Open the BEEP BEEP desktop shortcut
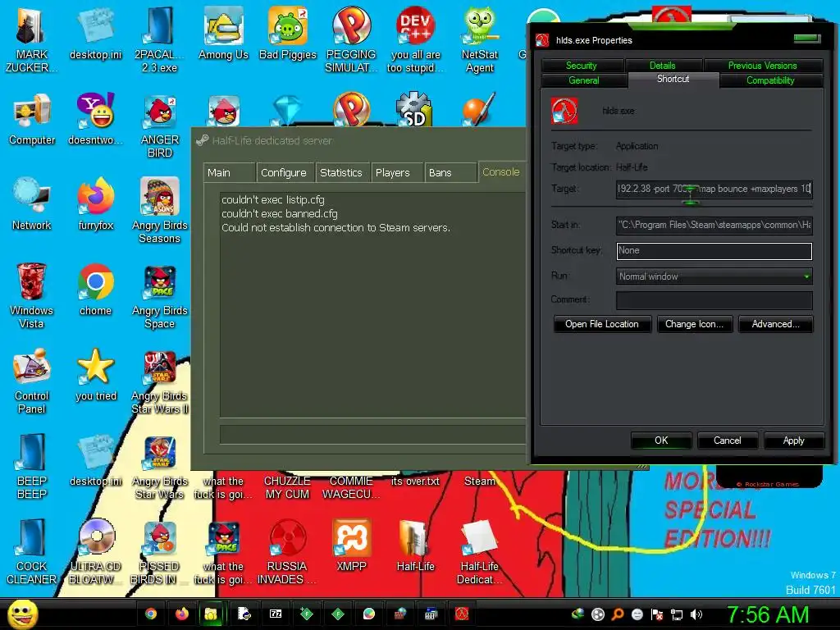 (x=32, y=467)
